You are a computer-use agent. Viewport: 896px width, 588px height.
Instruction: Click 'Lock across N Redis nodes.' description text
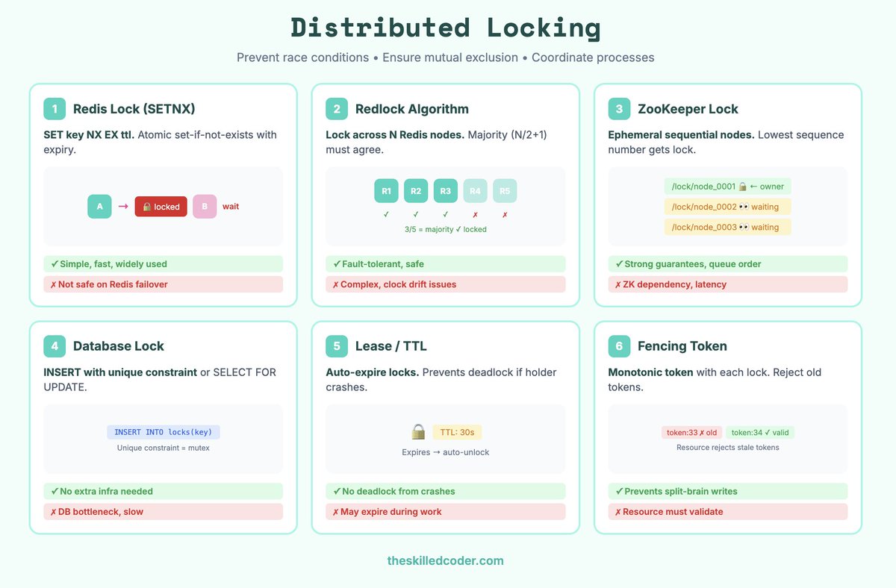(395, 135)
